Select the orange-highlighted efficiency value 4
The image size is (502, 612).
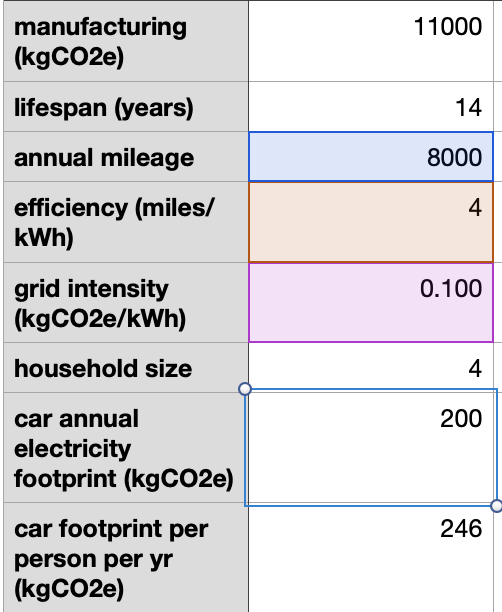click(x=371, y=222)
